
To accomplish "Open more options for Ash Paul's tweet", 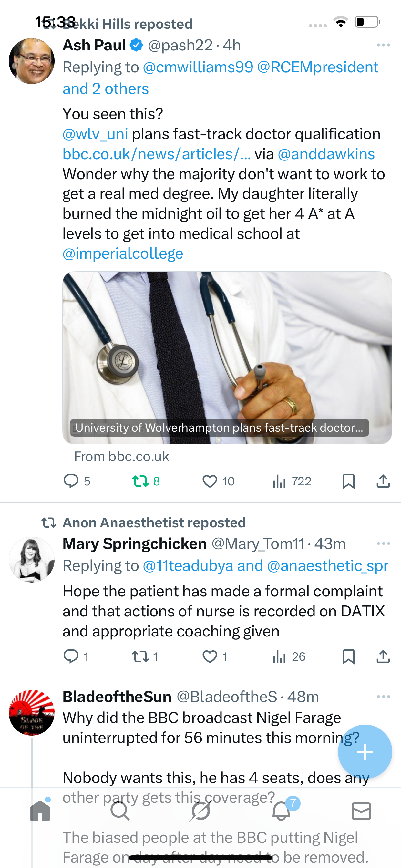I will (x=384, y=45).
